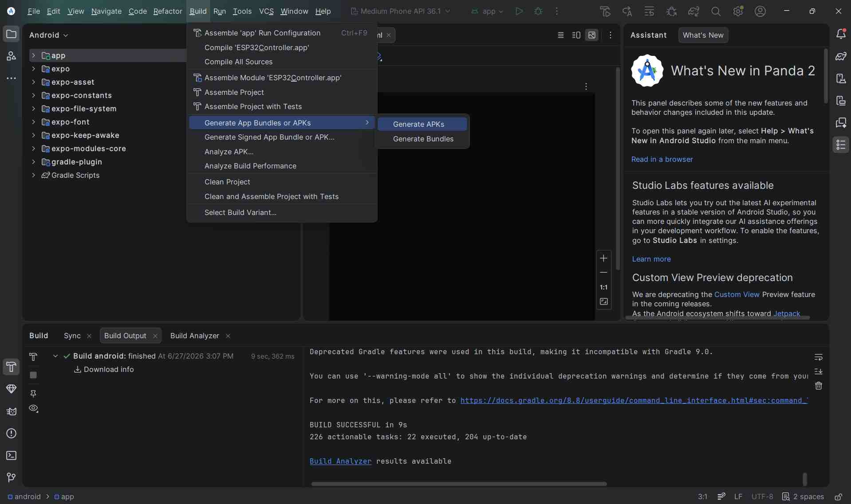Open Build Analyzer results link

(x=340, y=461)
